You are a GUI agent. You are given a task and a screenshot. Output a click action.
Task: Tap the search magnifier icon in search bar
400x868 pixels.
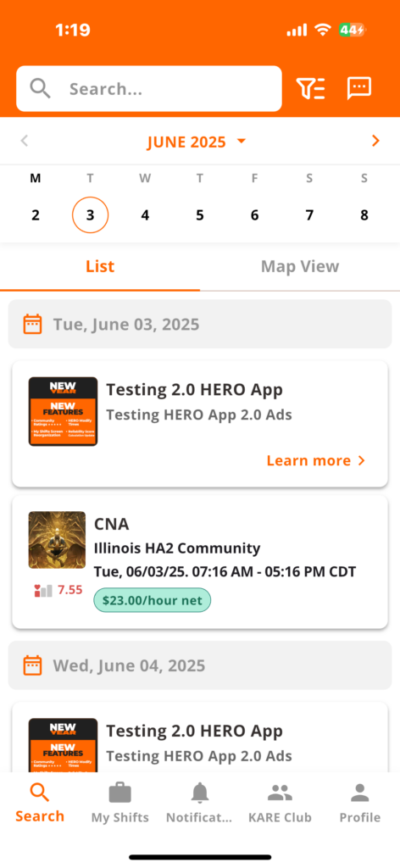tap(41, 88)
